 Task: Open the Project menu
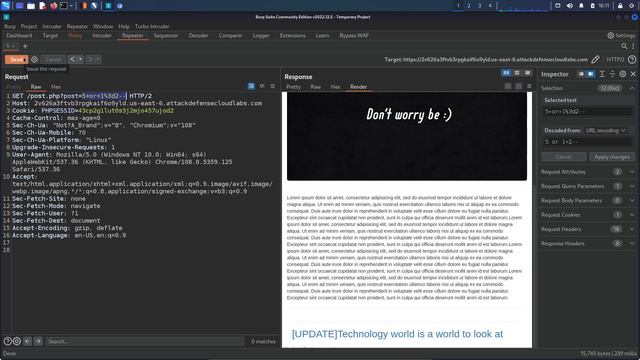29,27
